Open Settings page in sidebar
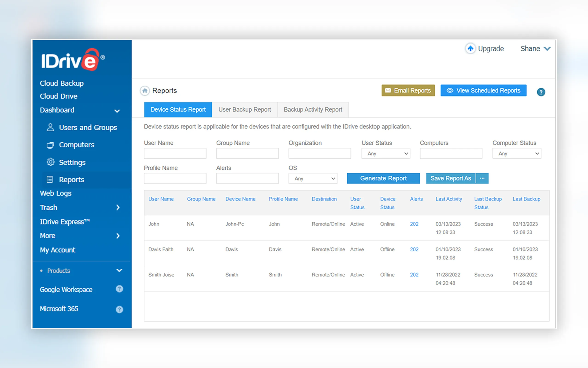This screenshot has height=368, width=588. pos(72,162)
